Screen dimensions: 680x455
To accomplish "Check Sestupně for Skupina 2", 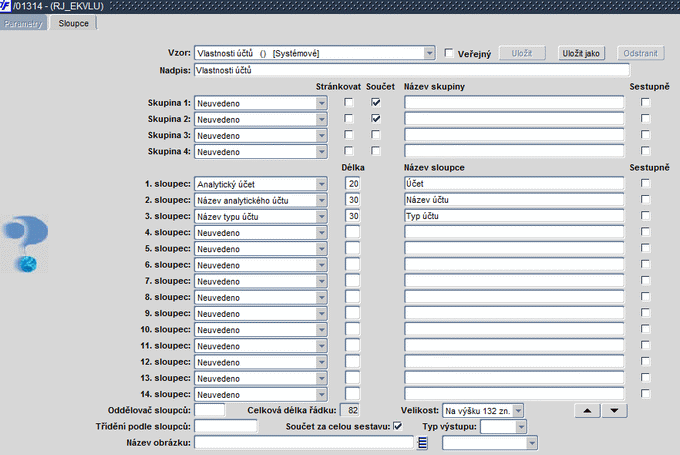I will pyautogui.click(x=645, y=118).
